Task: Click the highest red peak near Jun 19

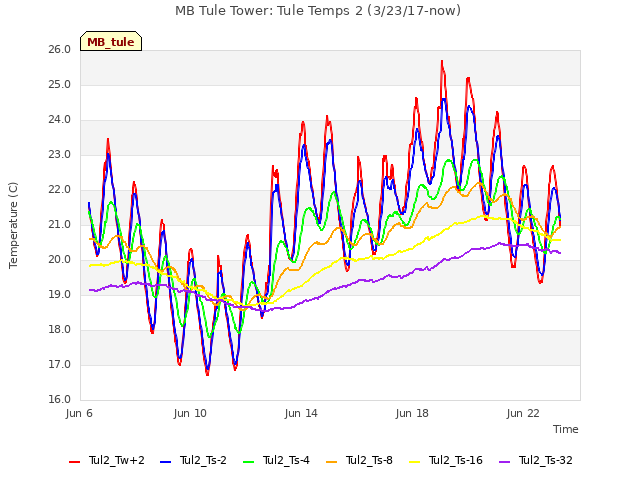Action: coord(442,62)
